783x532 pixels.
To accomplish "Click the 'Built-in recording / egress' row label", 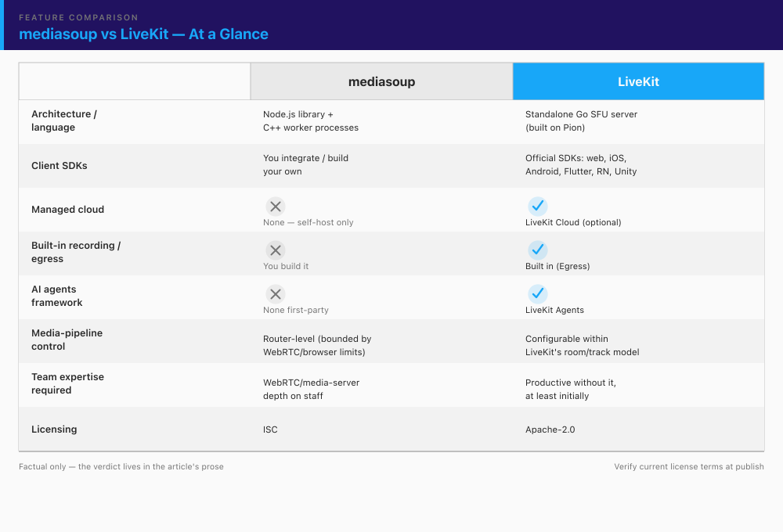I will (76, 252).
